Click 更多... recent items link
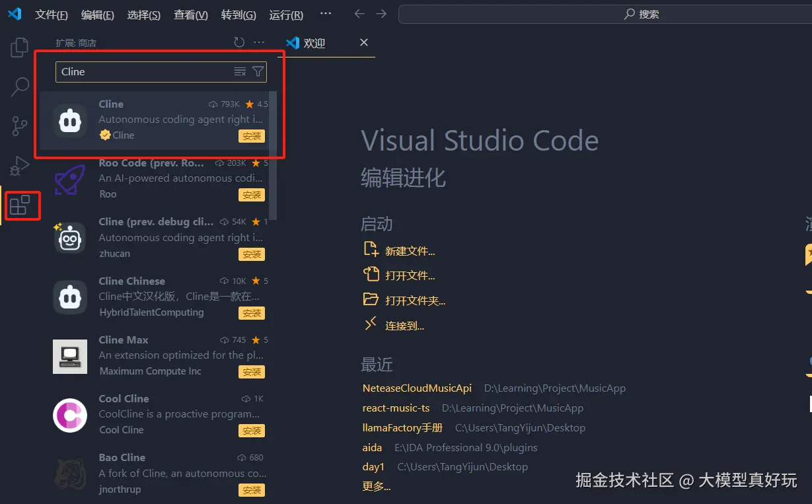The height and width of the screenshot is (504, 812). coord(377,487)
